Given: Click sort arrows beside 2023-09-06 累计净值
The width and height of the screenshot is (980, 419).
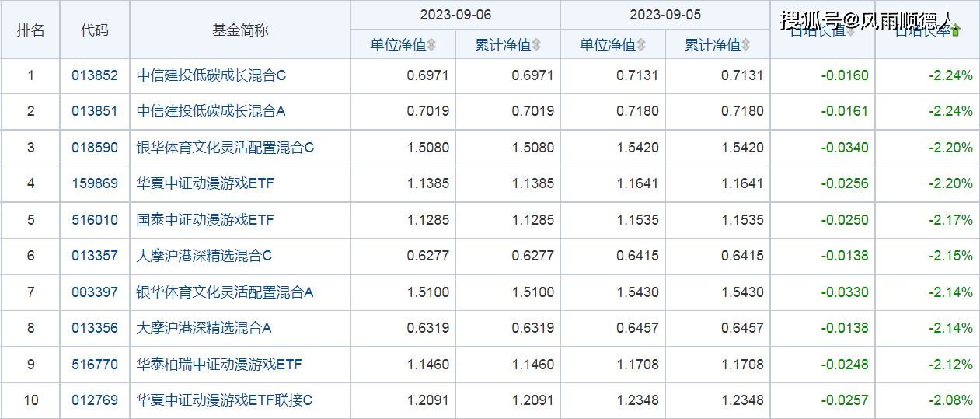Looking at the screenshot, I should [x=536, y=45].
